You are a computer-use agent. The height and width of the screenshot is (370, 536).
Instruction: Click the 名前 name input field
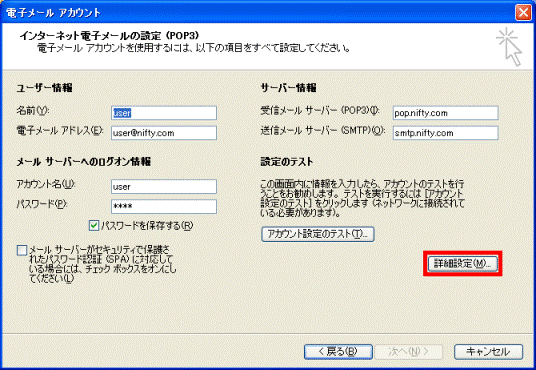click(164, 113)
